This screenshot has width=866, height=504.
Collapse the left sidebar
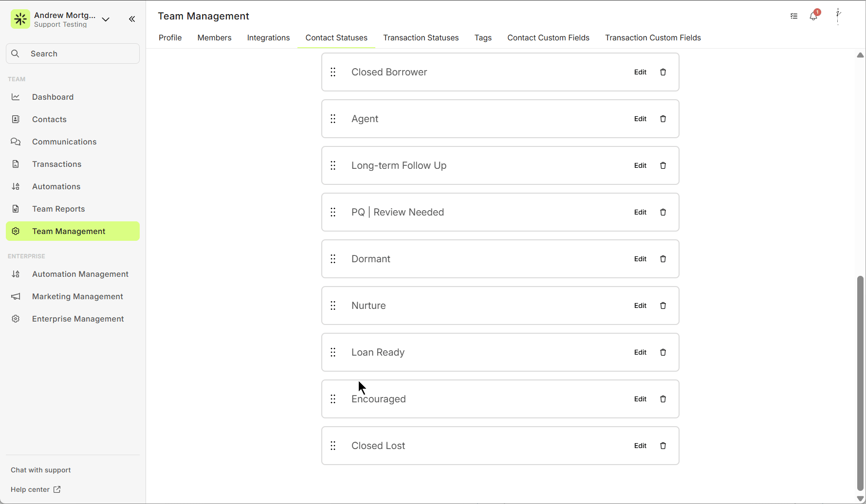coord(132,19)
